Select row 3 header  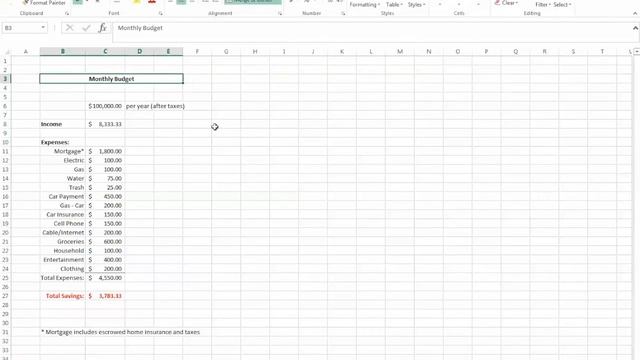tap(5, 79)
